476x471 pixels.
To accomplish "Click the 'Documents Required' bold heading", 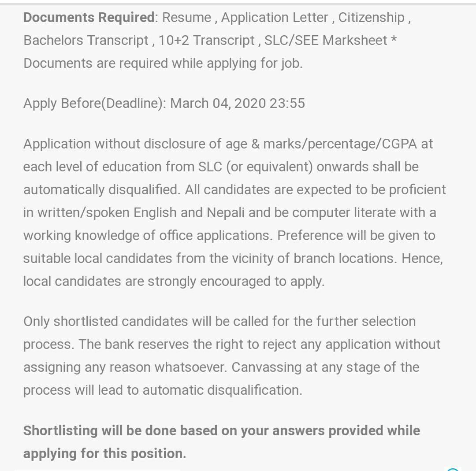I will point(89,18).
